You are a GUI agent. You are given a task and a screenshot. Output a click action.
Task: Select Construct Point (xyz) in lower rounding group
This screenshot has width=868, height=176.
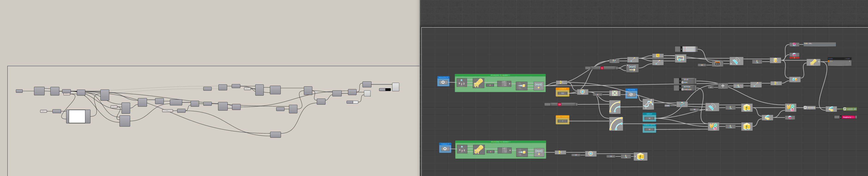click(x=539, y=152)
